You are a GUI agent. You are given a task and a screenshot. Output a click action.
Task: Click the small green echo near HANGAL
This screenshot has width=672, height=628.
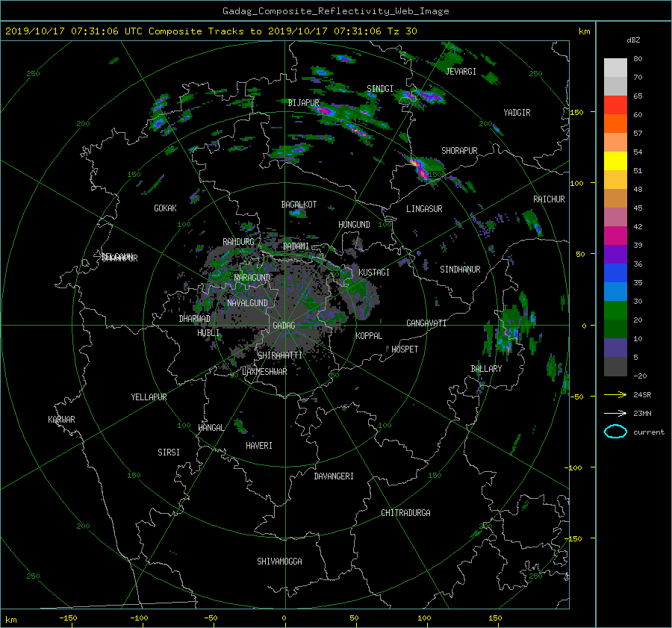[239, 426]
